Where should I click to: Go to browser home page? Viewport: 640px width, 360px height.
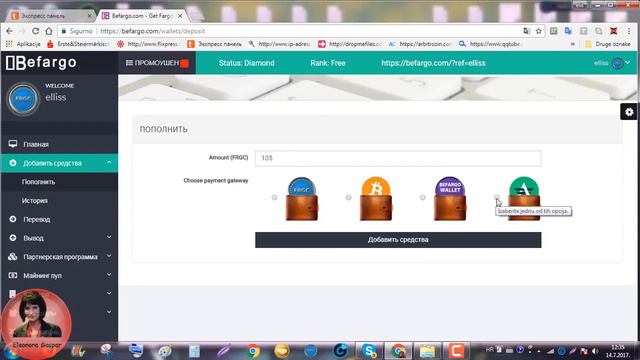click(x=49, y=31)
